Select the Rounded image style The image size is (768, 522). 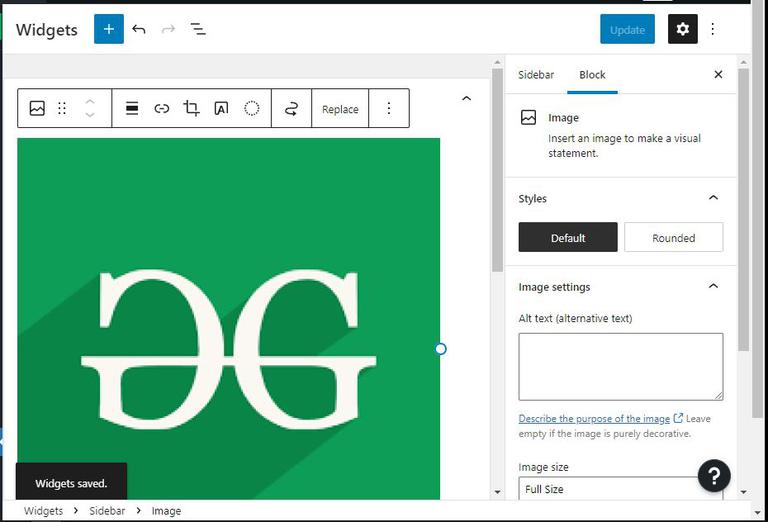[x=673, y=237]
